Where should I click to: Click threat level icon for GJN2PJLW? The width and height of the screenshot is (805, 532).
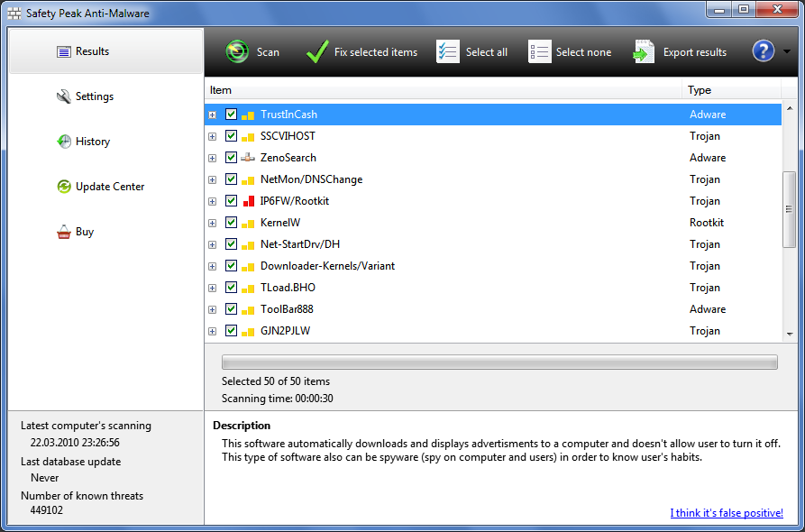[248, 332]
